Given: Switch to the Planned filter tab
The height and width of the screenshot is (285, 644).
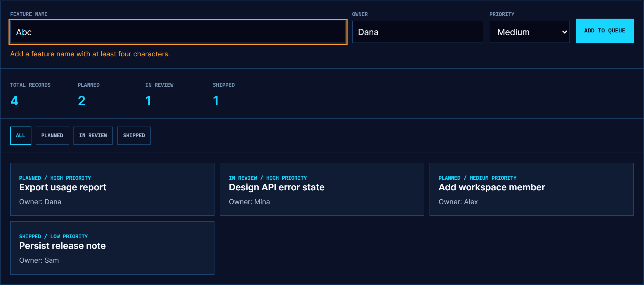Looking at the screenshot, I should point(52,136).
